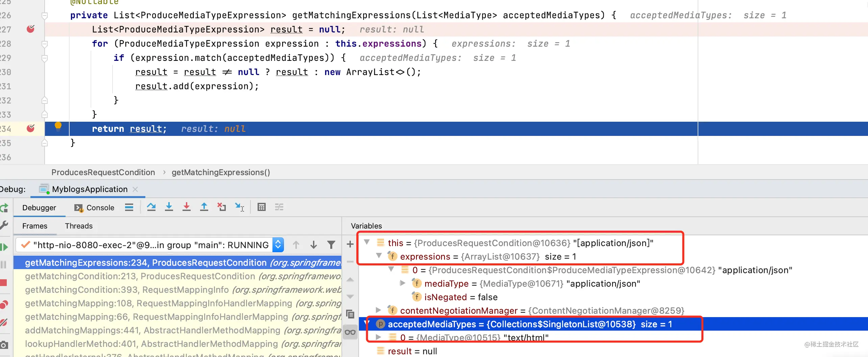The image size is (868, 357).
Task: Click Drop Frame icon
Action: click(222, 207)
